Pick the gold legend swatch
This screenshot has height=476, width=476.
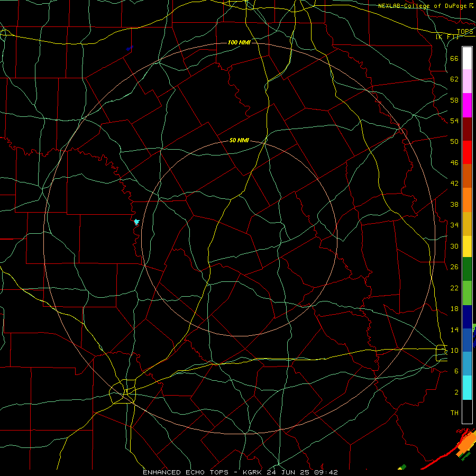click(x=467, y=224)
